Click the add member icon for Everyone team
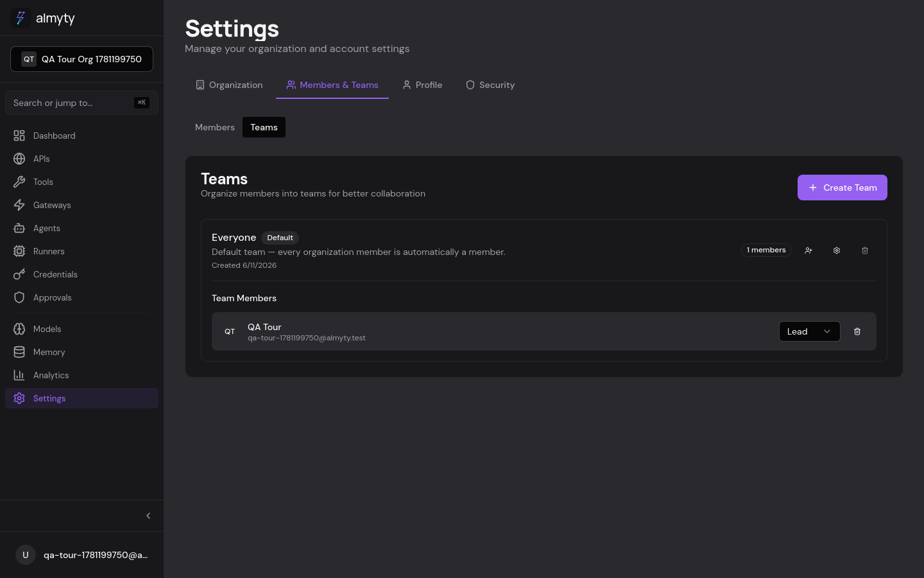924x578 pixels. pos(809,250)
